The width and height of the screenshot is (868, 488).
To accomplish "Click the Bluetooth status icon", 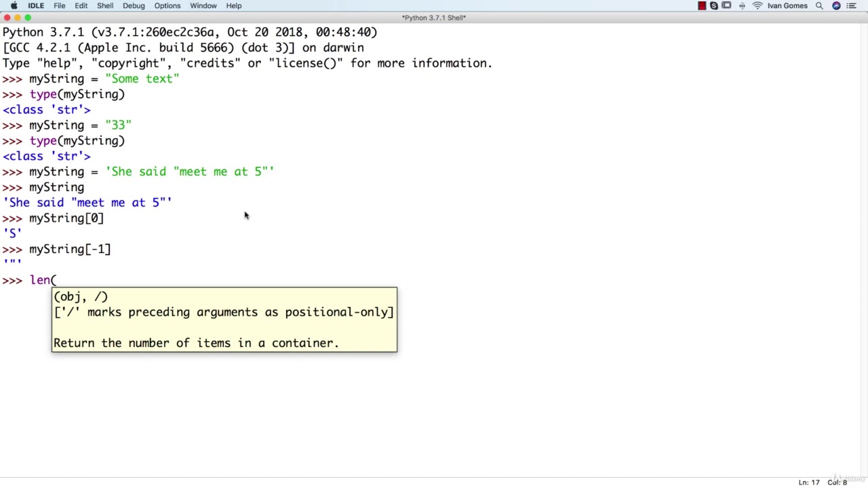I will [x=742, y=5].
